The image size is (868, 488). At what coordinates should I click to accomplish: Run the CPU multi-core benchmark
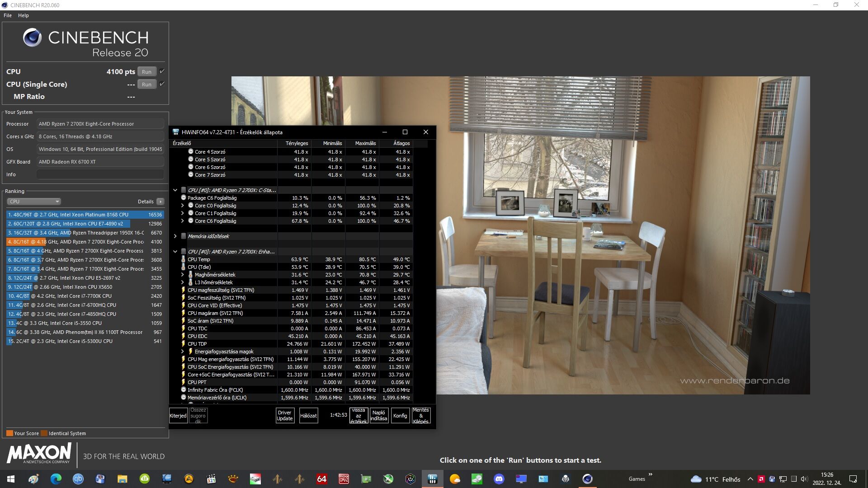[147, 71]
